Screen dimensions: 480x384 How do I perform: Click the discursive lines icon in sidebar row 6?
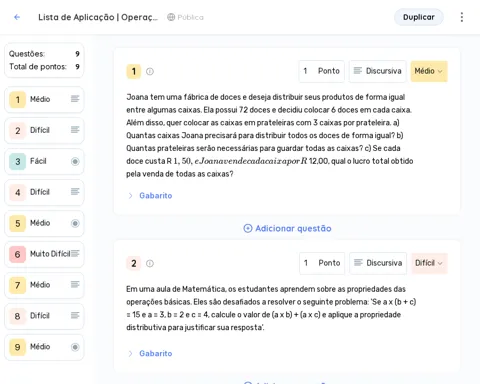point(75,254)
